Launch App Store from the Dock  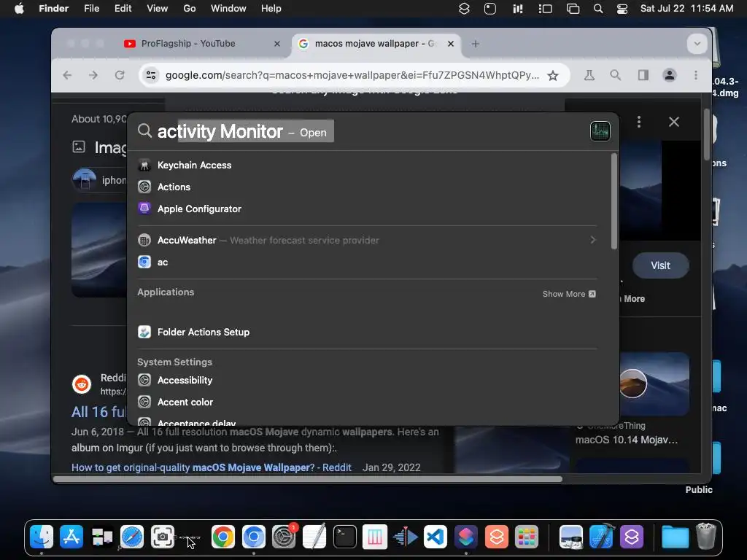71,537
